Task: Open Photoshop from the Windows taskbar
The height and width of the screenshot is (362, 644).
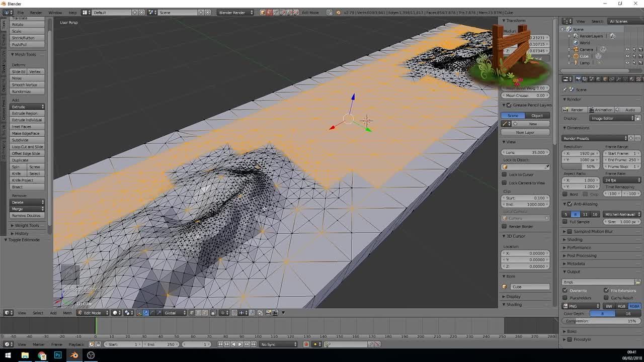Action: click(58, 355)
